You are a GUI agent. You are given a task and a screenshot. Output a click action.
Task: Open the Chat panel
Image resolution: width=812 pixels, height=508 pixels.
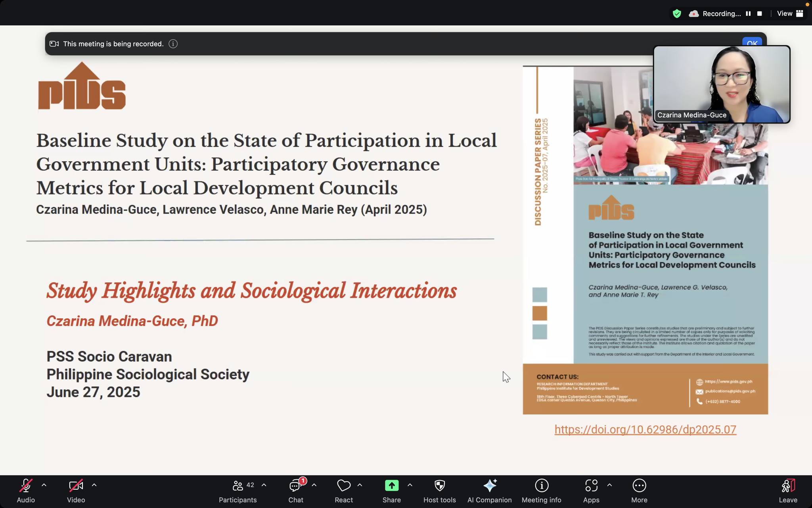(x=296, y=491)
